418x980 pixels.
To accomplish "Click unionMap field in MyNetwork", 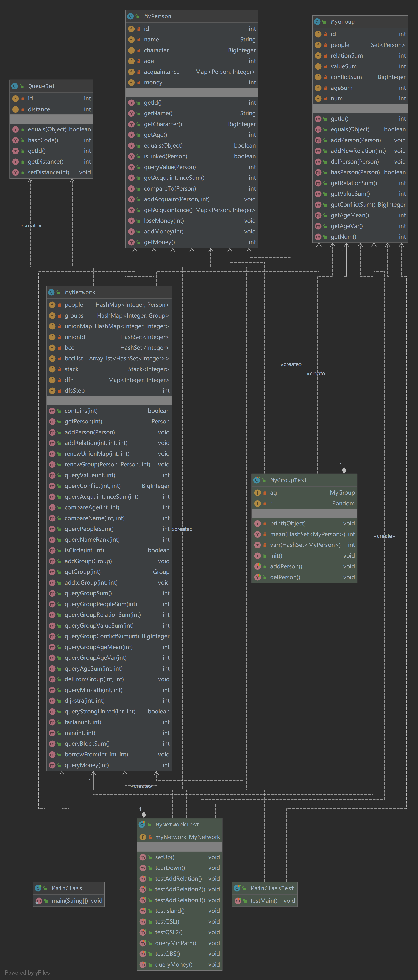I will coord(109,326).
